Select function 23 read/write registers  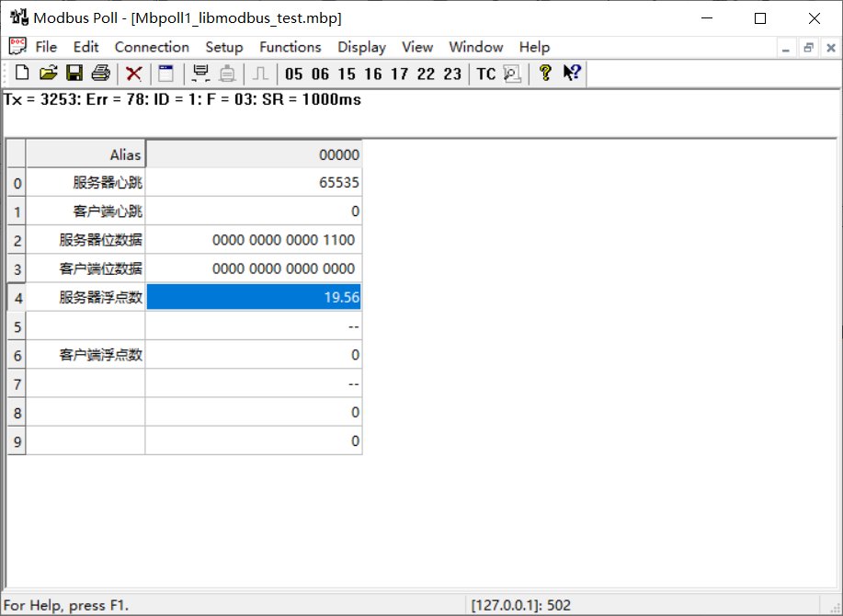(x=452, y=74)
